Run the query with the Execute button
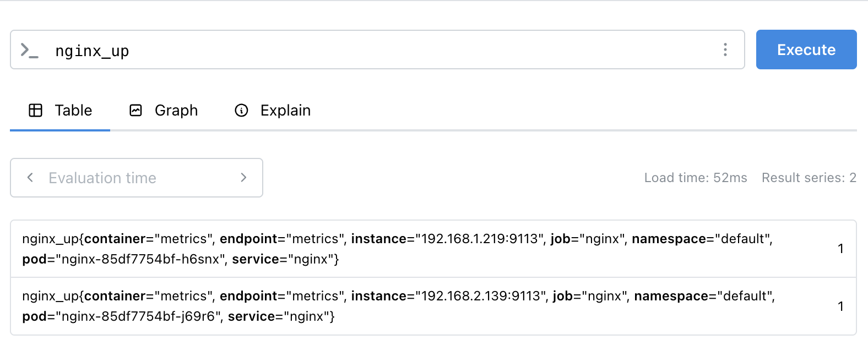 tap(806, 50)
